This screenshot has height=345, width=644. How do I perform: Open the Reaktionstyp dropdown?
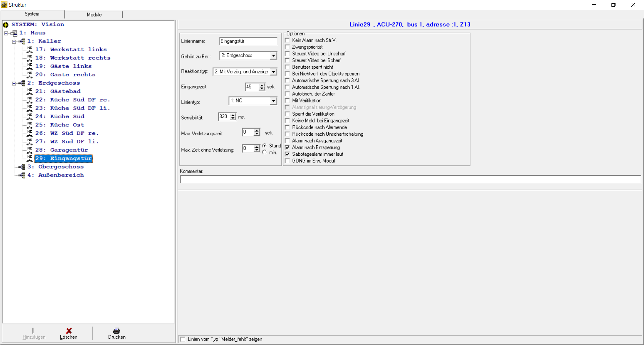[x=274, y=72]
